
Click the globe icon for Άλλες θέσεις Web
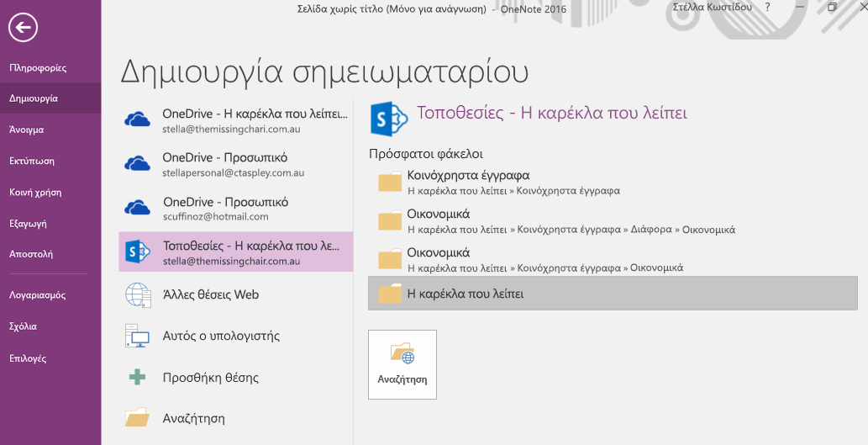[x=138, y=294]
